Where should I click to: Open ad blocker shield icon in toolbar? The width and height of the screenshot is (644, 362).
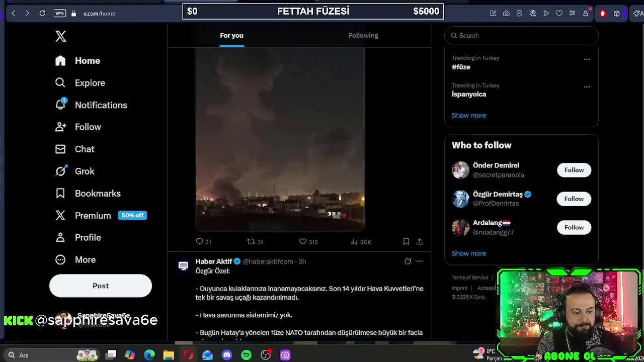tap(519, 14)
